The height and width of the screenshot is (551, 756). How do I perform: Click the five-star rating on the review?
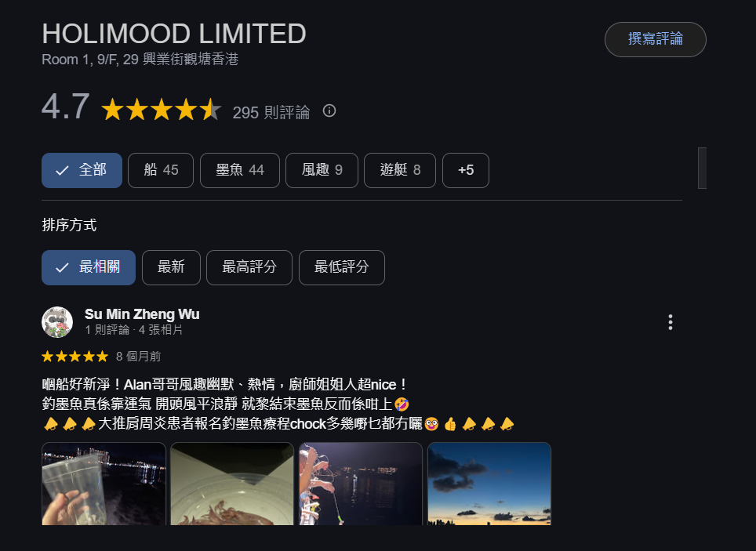pyautogui.click(x=75, y=357)
